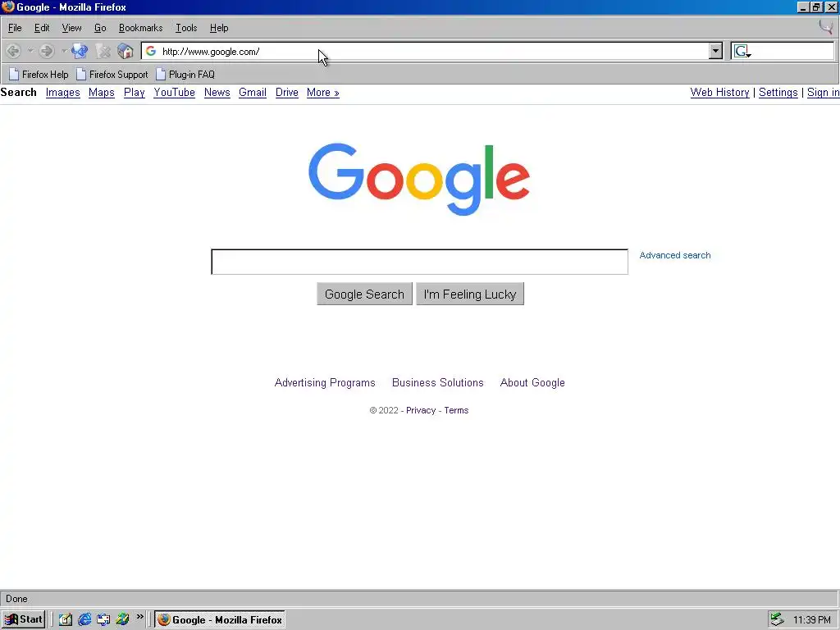Open the About Google link
840x630 pixels.
coord(532,383)
